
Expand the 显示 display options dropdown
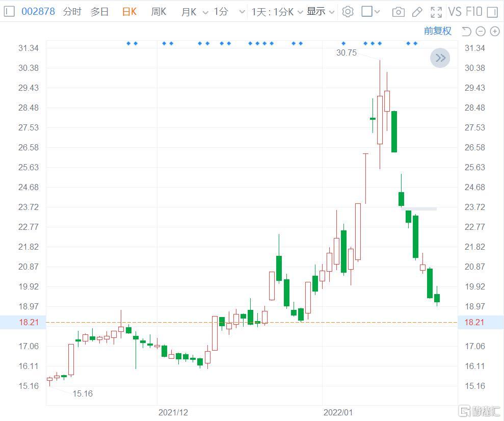pyautogui.click(x=332, y=12)
